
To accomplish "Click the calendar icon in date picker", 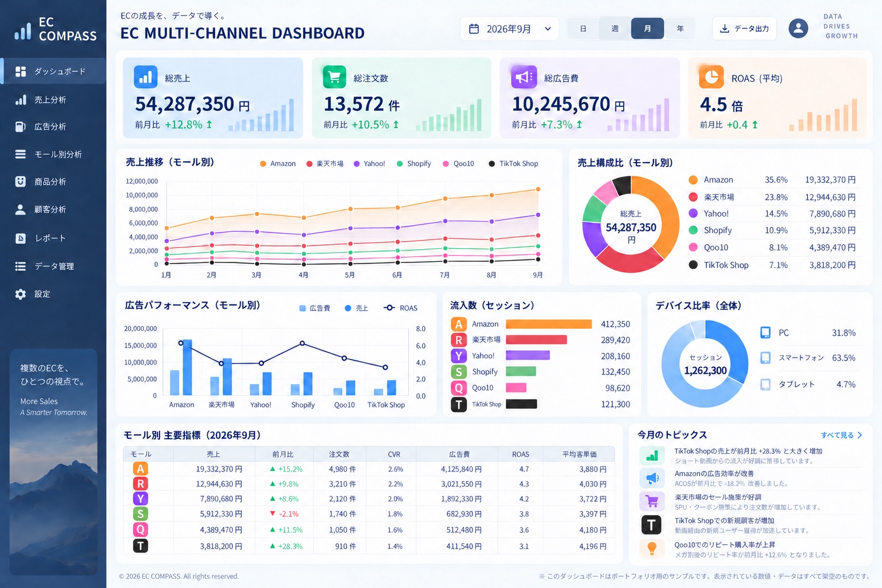I will (x=474, y=29).
